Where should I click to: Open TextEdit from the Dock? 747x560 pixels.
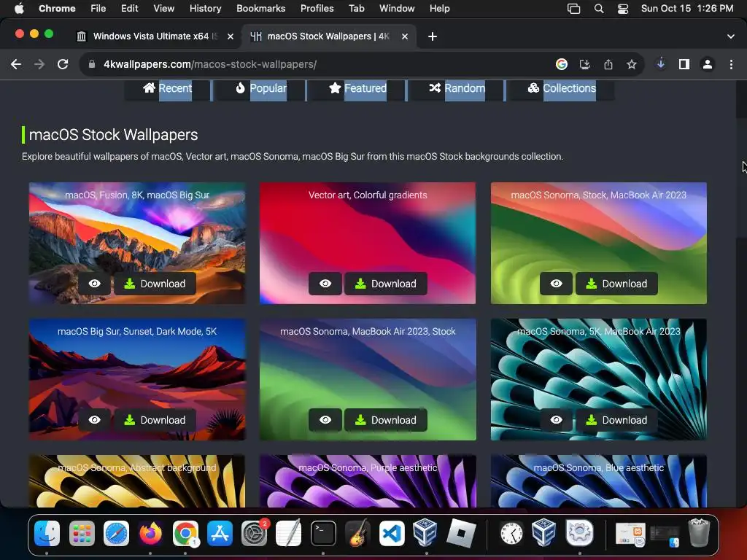coord(289,533)
